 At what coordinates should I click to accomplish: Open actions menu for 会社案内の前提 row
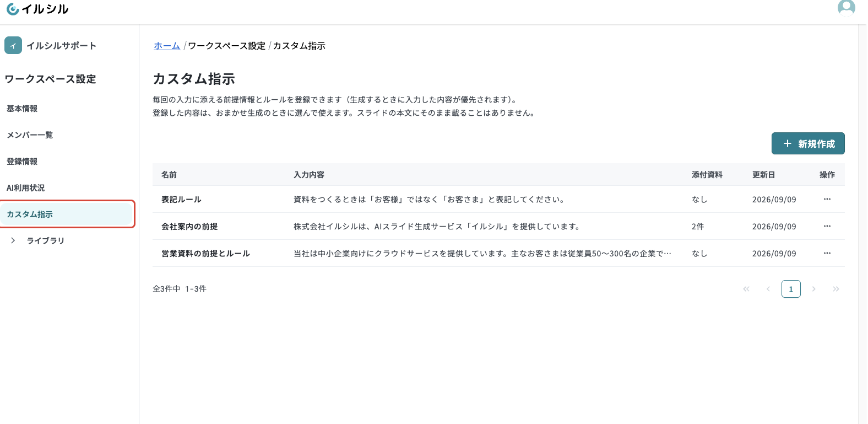click(x=827, y=226)
